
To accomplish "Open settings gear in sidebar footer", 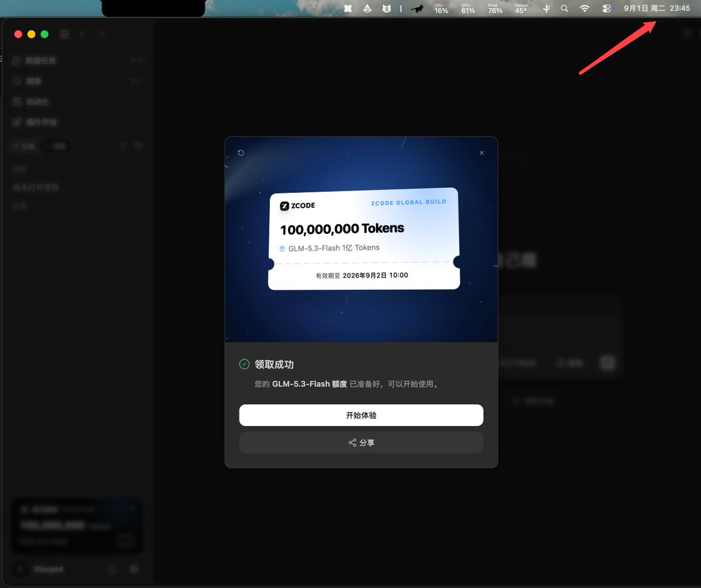I will click(x=134, y=569).
